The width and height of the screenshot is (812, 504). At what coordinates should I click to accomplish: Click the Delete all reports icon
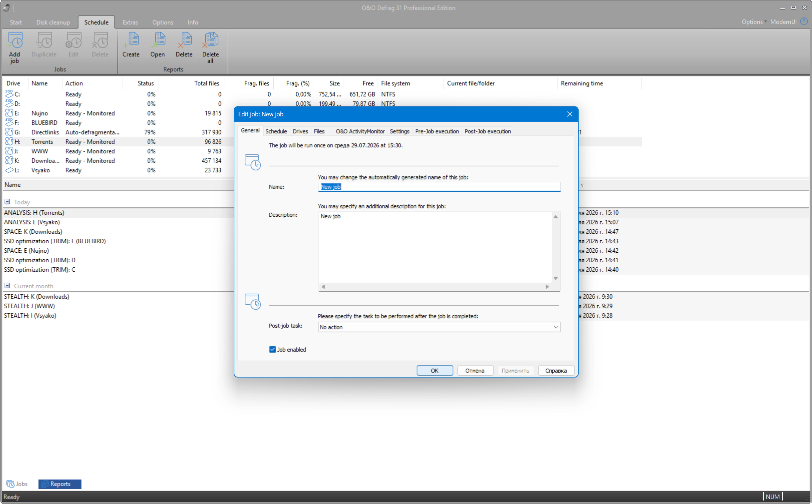pos(210,41)
